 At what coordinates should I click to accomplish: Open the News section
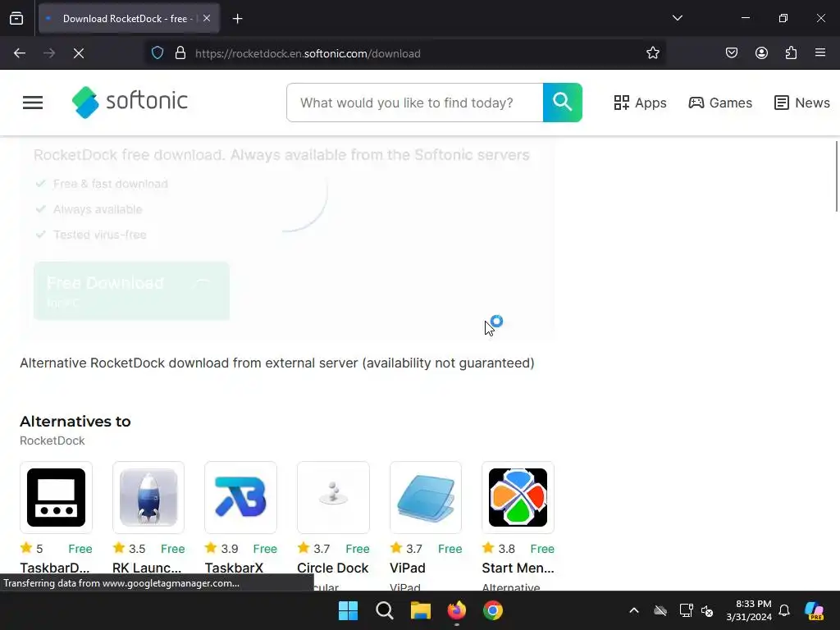(802, 103)
